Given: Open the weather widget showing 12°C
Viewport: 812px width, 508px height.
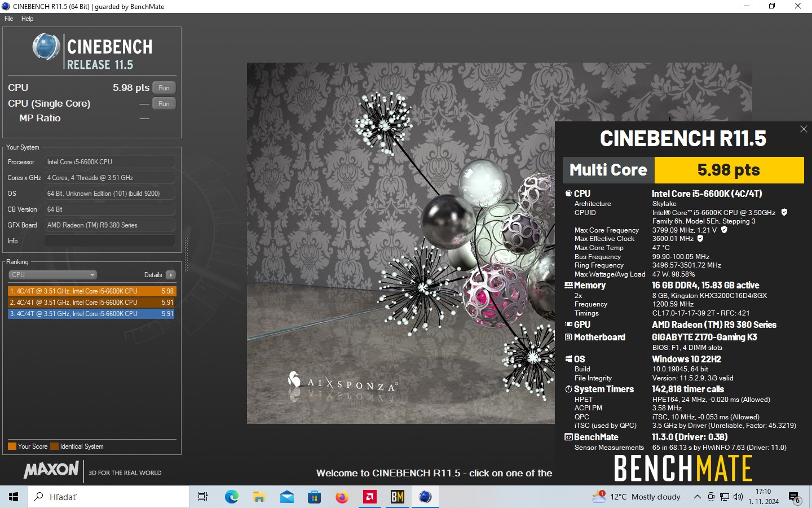Looking at the screenshot, I should [636, 497].
